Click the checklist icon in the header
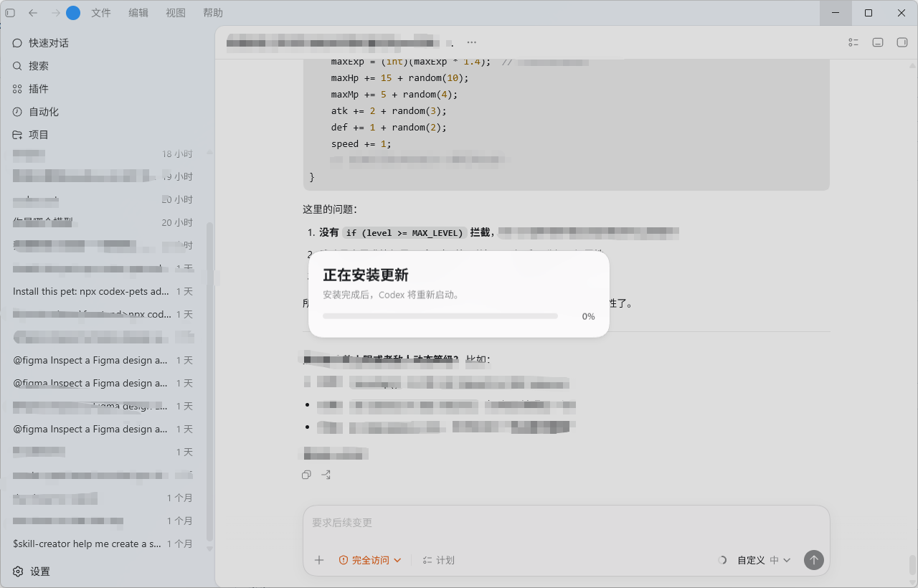The width and height of the screenshot is (918, 588). pyautogui.click(x=853, y=43)
